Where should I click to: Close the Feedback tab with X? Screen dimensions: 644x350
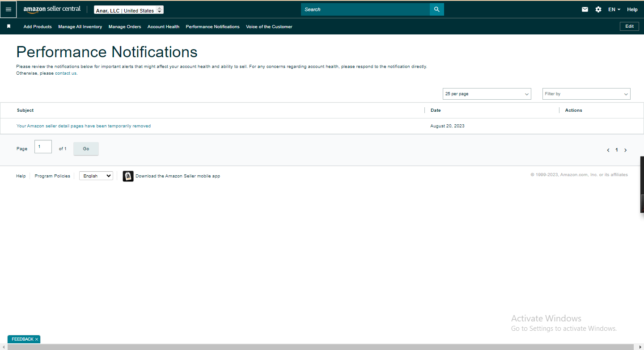tap(37, 339)
